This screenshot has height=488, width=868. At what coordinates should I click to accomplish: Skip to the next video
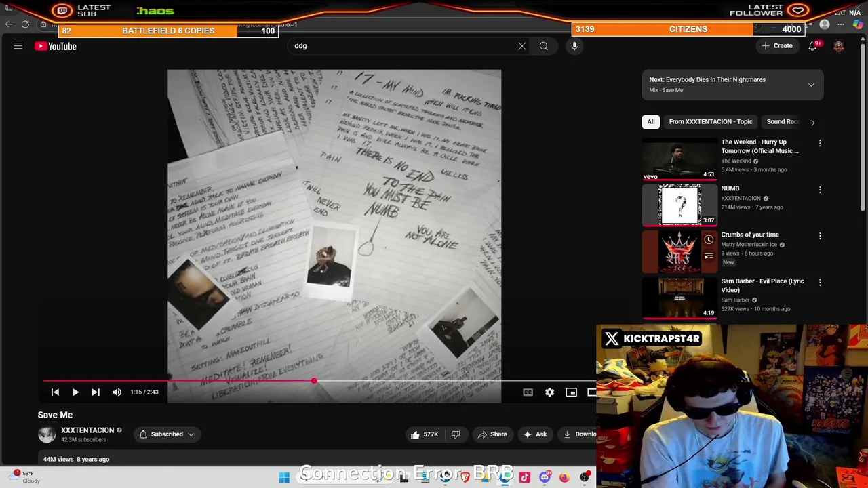coord(96,392)
